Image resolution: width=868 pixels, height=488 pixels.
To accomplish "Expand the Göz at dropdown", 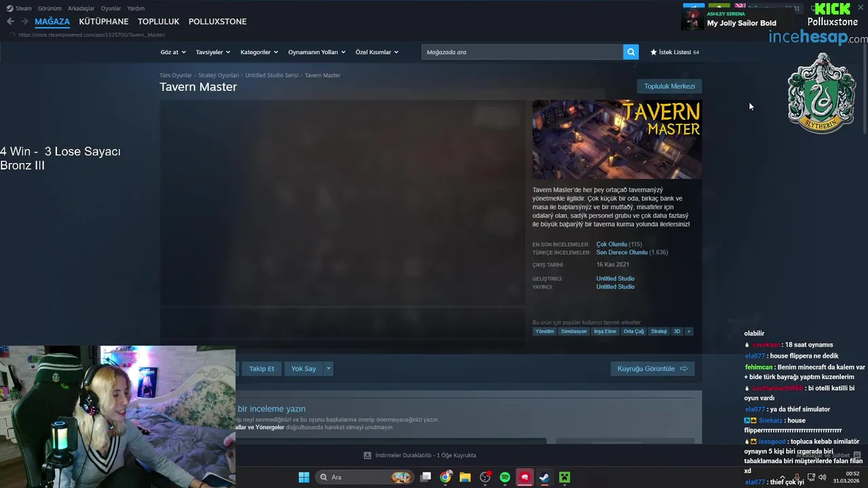I will pos(173,52).
